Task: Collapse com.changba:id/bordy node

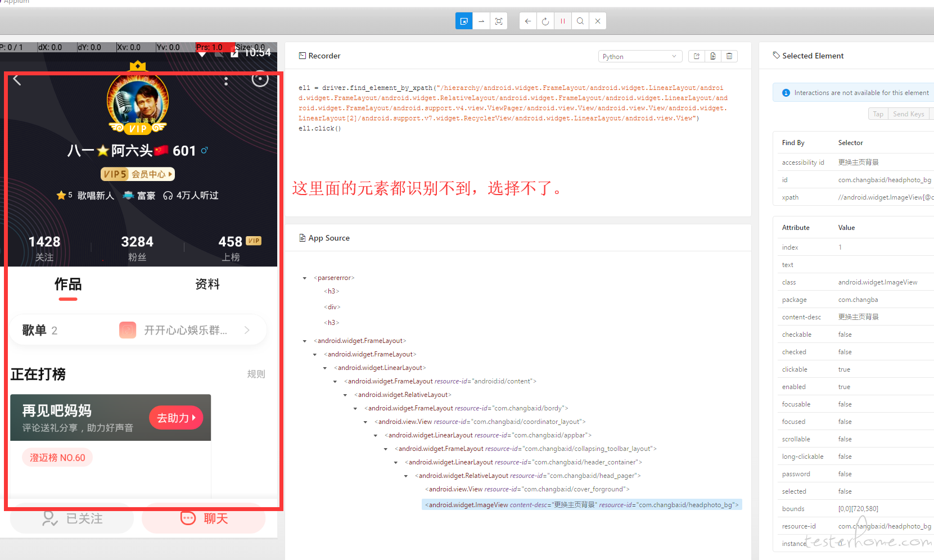Action: coord(355,409)
